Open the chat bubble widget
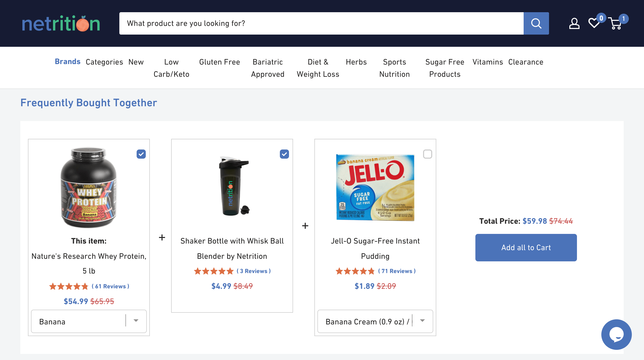Screen dimensions: 644x360 click(616, 334)
